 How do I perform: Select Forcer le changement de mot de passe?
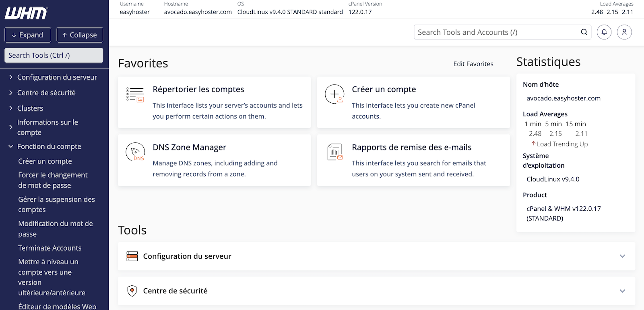coord(53,180)
